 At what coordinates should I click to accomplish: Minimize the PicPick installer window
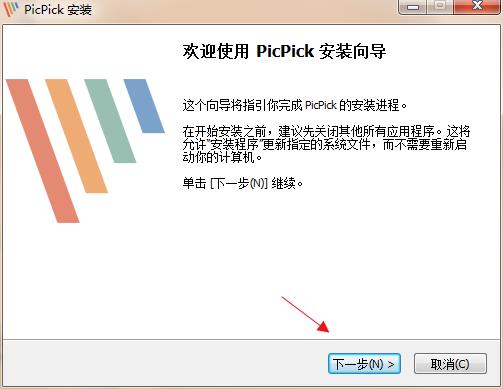point(413,6)
